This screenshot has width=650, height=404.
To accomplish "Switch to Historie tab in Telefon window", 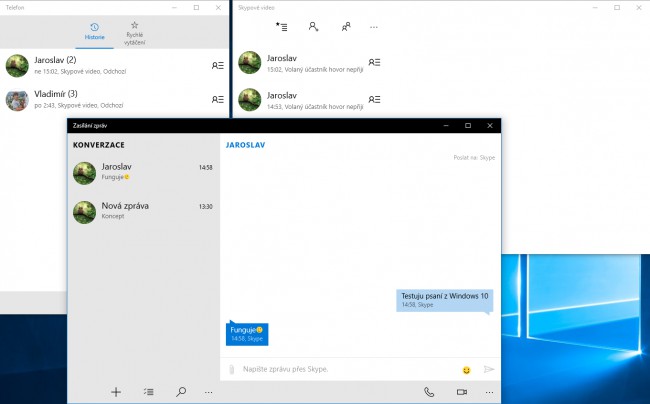I will click(95, 32).
